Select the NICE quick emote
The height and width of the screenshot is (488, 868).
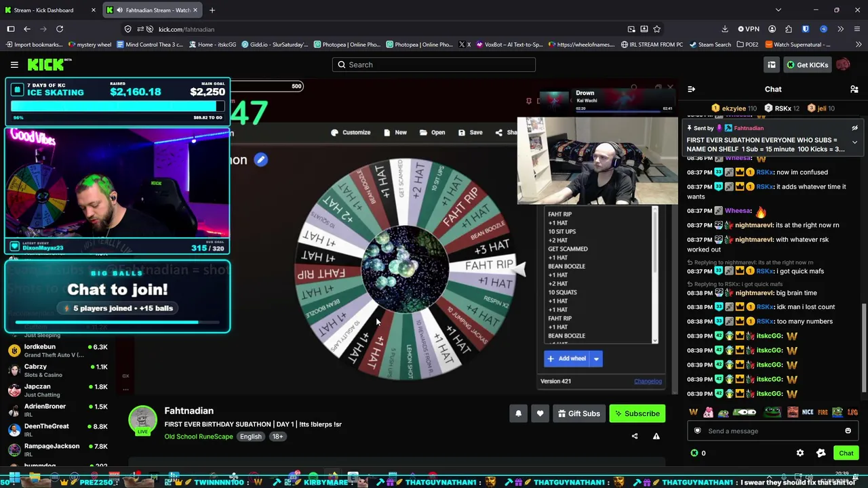(808, 412)
